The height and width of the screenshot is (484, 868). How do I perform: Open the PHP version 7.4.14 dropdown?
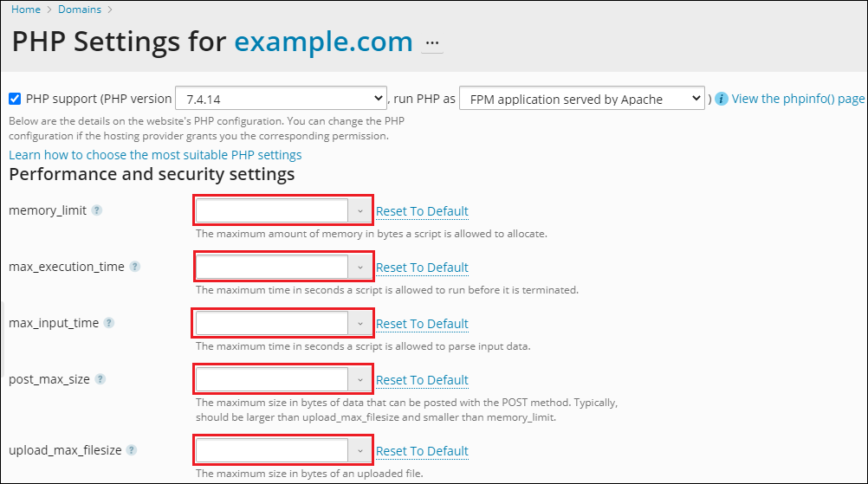[281, 99]
